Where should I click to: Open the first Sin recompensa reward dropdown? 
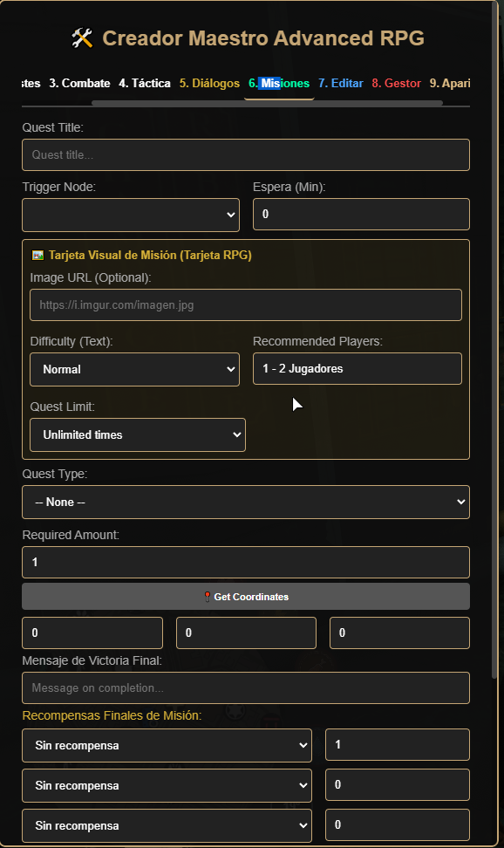pos(167,745)
